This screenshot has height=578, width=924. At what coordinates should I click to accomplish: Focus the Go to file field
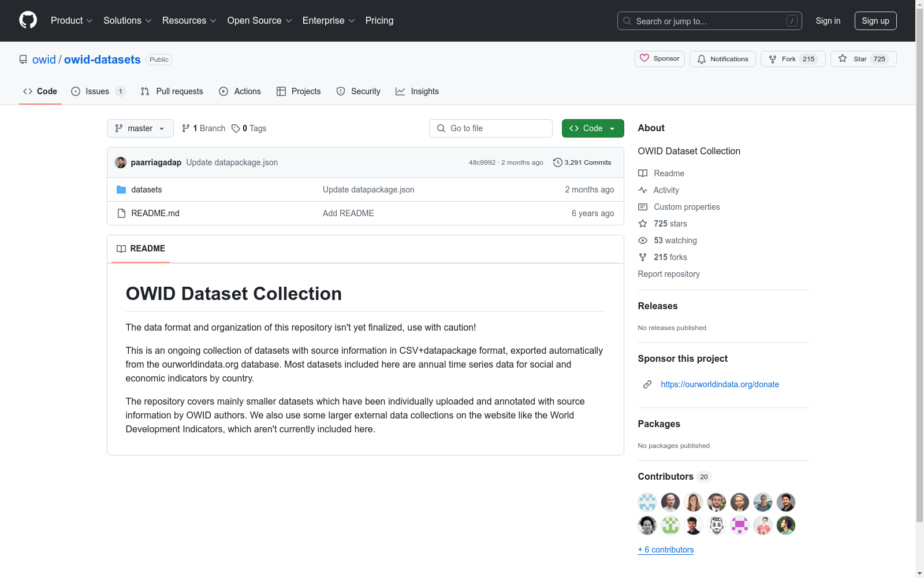click(491, 128)
